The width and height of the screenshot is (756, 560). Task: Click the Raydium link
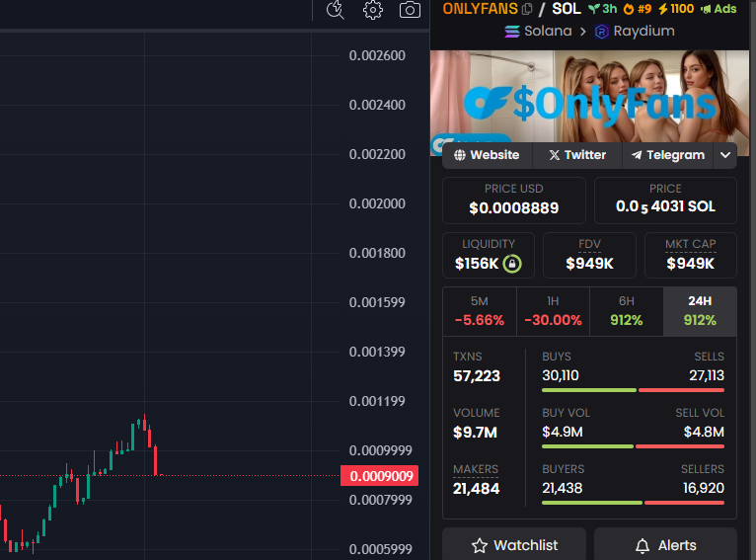(635, 32)
